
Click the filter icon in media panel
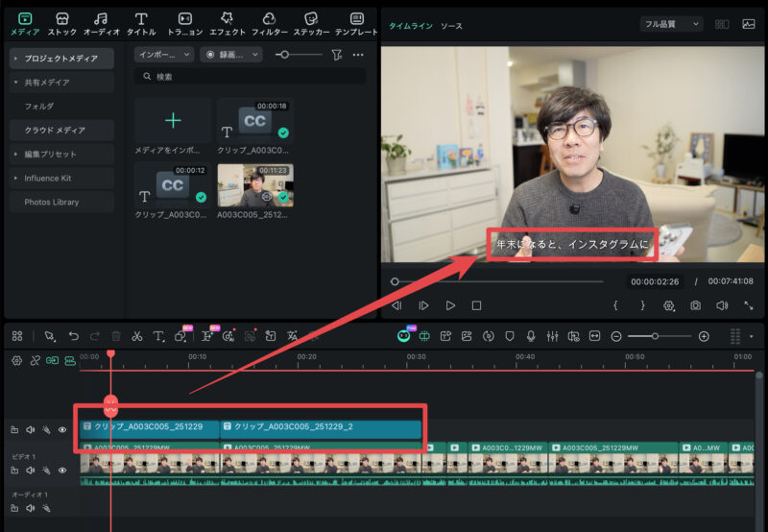(336, 56)
